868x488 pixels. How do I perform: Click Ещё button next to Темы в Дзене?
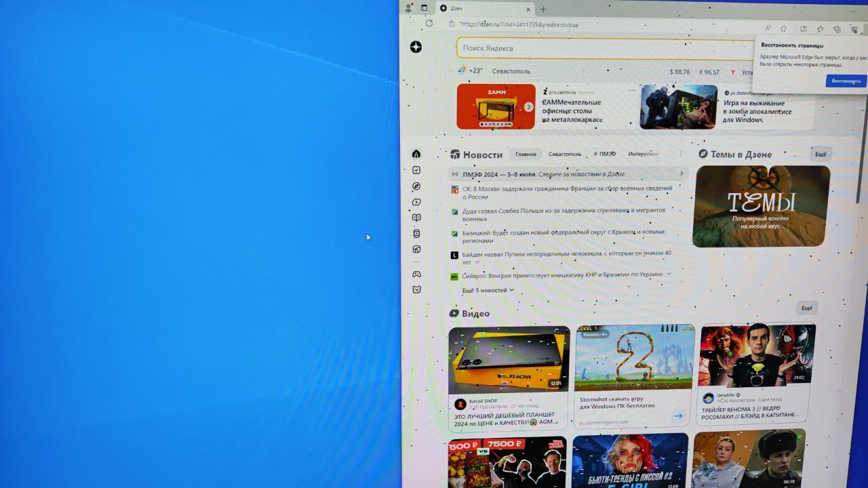(821, 155)
